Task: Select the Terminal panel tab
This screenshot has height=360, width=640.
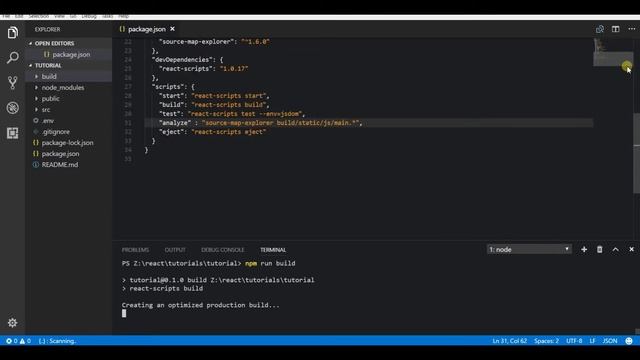Action: [273, 250]
